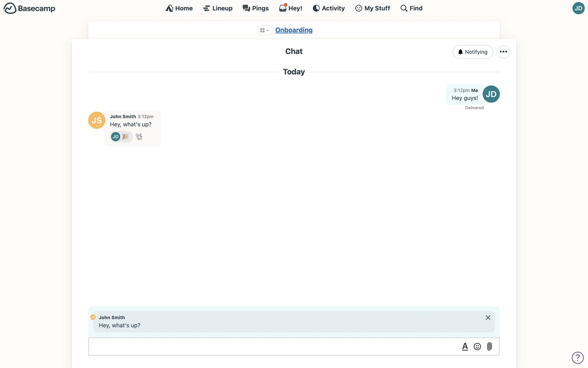Click John Smith's JS avatar
Viewport: 588px width, 368px height.
pyautogui.click(x=96, y=120)
